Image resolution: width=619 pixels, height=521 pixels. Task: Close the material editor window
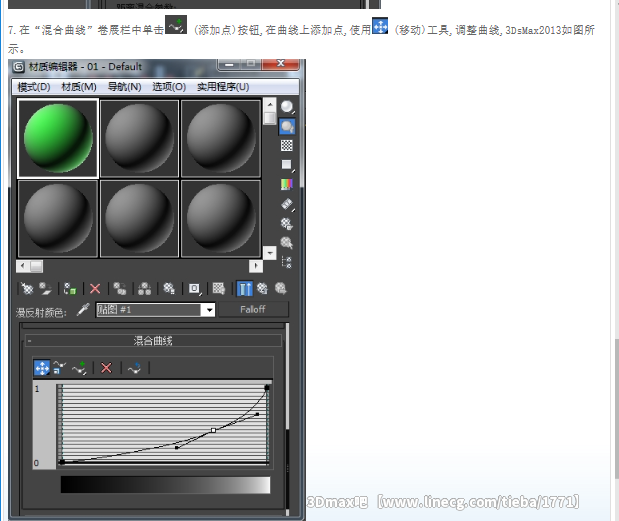pyautogui.click(x=281, y=64)
